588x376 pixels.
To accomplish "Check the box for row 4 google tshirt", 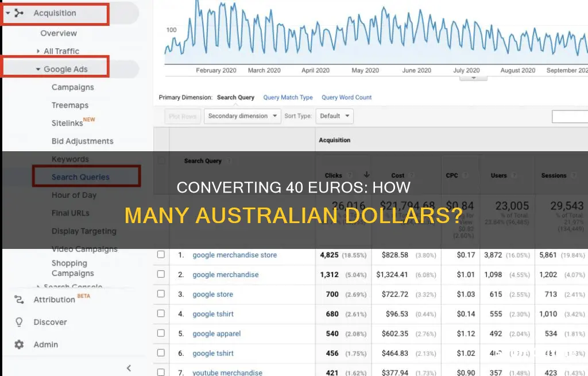I will (x=161, y=313).
